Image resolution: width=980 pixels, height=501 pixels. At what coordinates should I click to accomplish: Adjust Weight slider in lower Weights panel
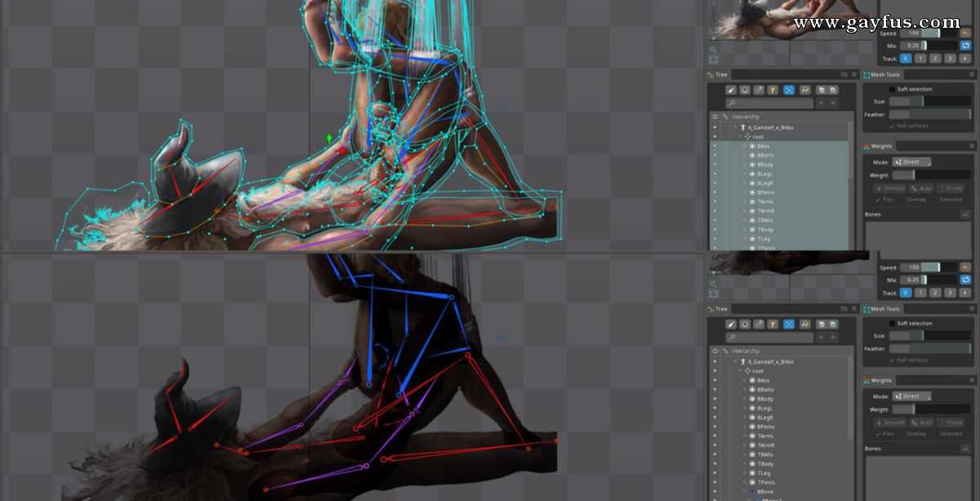click(x=932, y=409)
